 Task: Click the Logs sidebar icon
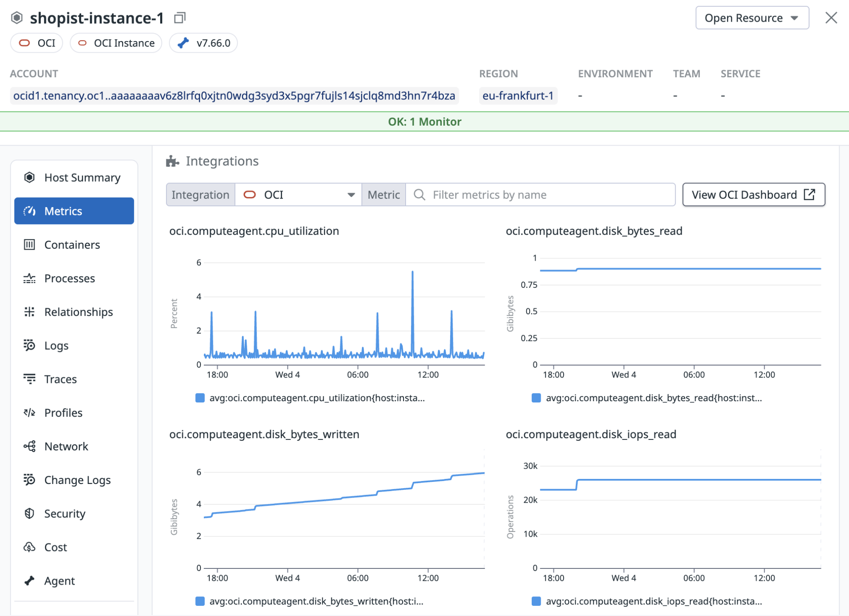pos(29,345)
